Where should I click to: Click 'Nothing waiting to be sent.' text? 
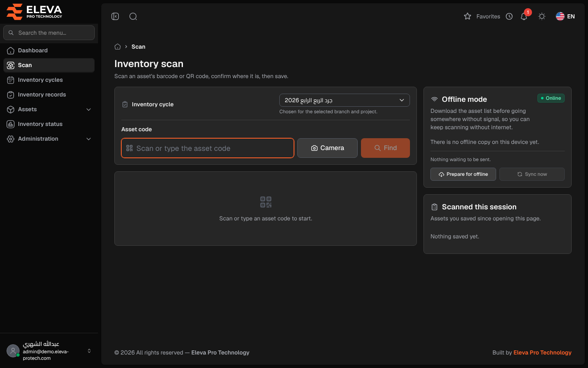point(461,159)
